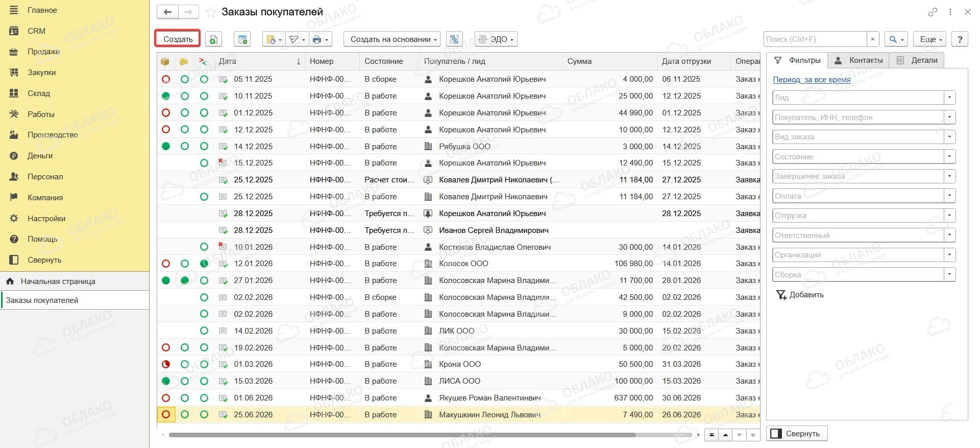Screen dimensions: 980x448
Task: Collapse the filter panel with the bottom Свернуть button
Action: 797,434
